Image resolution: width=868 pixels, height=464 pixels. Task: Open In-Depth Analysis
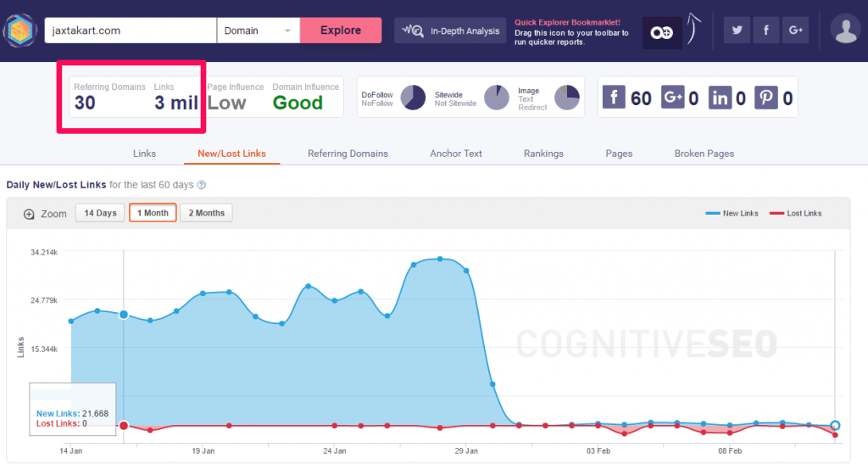450,31
